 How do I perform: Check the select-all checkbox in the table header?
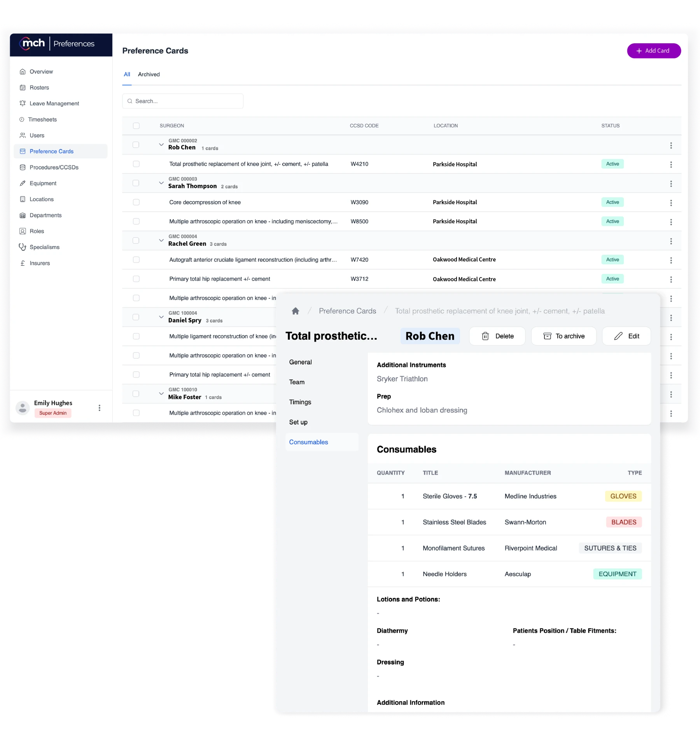click(x=136, y=126)
